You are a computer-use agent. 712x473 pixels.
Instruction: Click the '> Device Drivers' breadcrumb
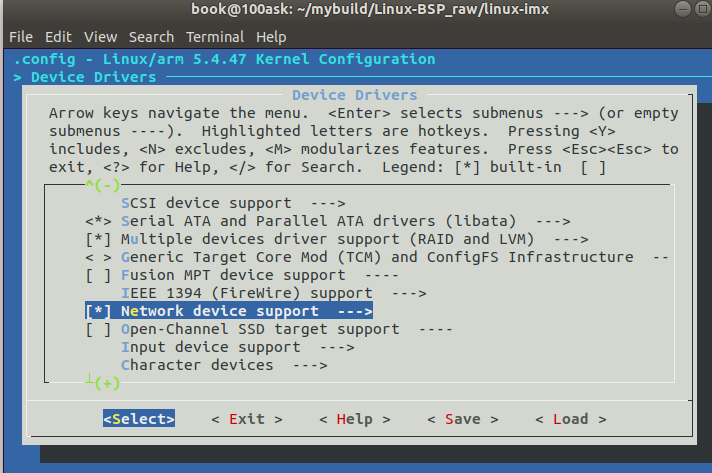pyautogui.click(x=85, y=77)
